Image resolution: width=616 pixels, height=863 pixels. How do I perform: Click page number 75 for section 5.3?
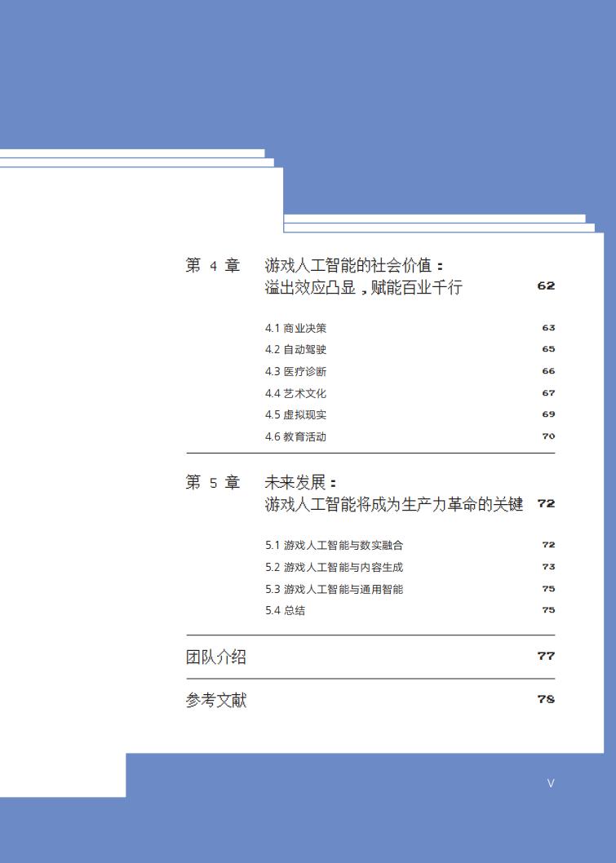click(548, 589)
